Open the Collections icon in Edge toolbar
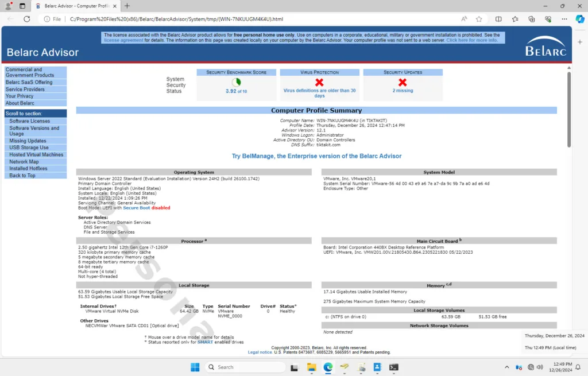Viewport: 588px width, 376px height. (x=531, y=19)
